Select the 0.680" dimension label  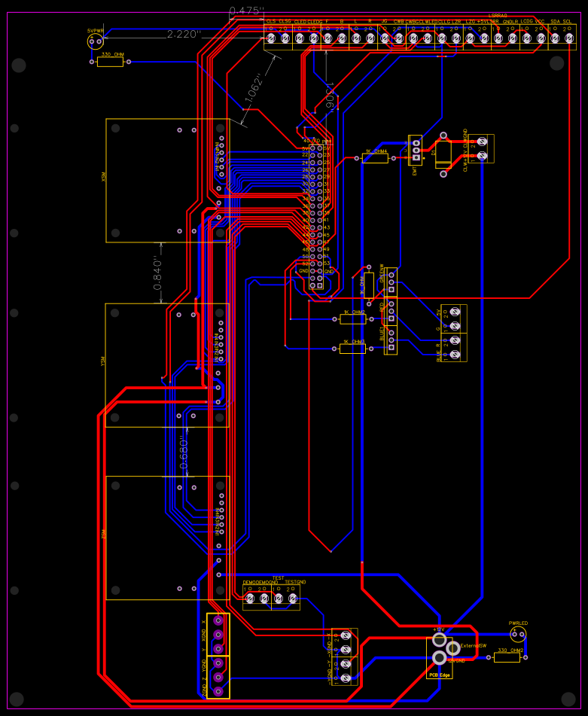point(184,452)
